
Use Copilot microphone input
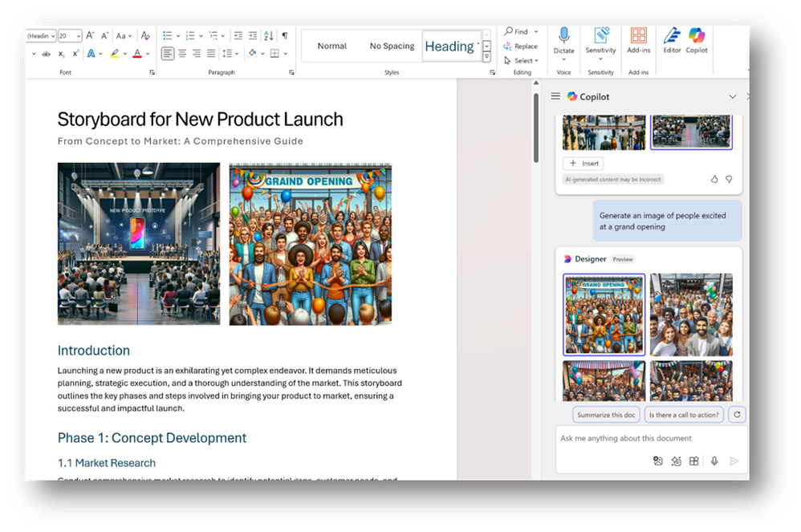tap(714, 461)
